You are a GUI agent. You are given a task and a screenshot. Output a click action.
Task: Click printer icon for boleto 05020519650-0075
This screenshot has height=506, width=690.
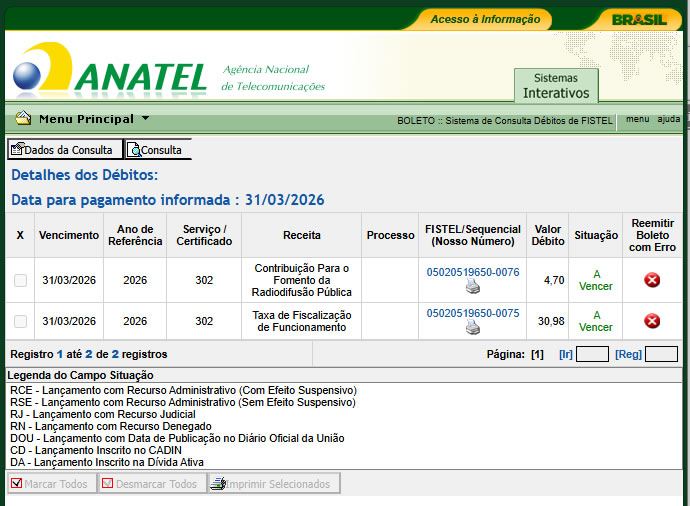pos(473,328)
